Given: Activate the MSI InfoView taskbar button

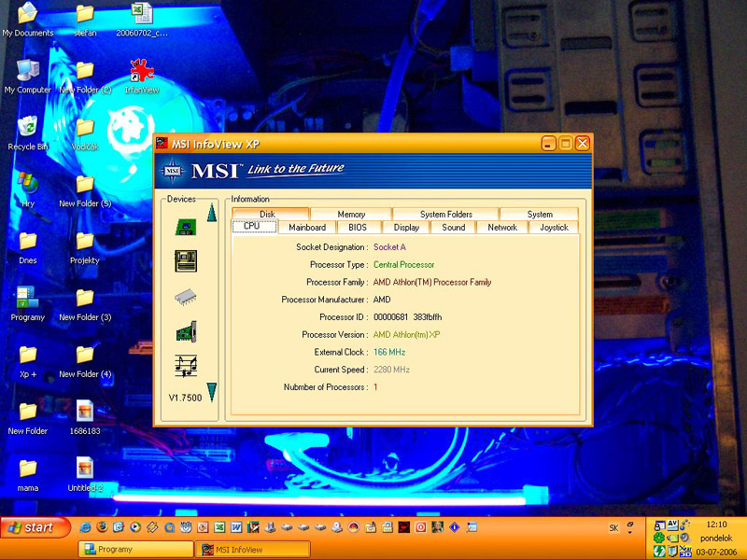Looking at the screenshot, I should tap(253, 549).
